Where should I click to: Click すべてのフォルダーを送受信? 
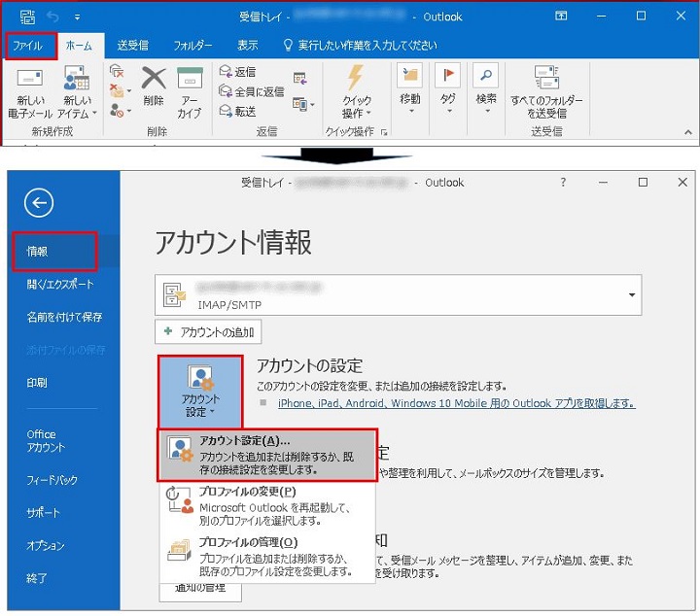coord(546,92)
